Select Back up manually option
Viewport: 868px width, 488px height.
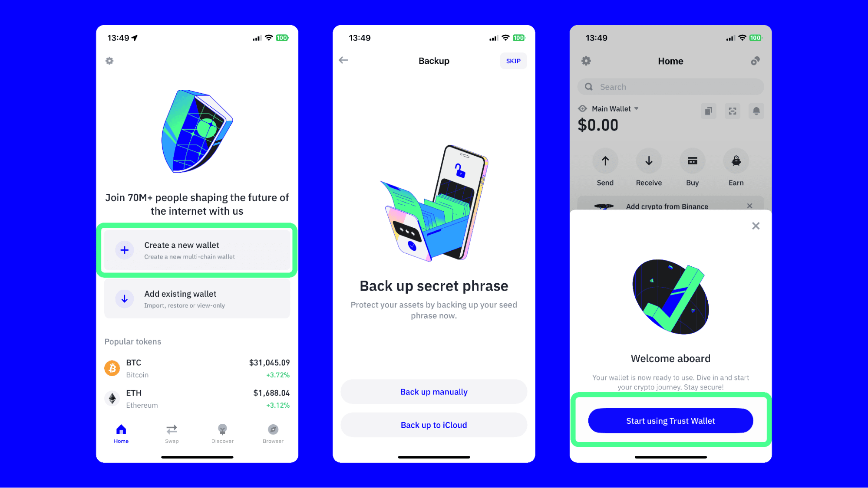[x=433, y=391]
